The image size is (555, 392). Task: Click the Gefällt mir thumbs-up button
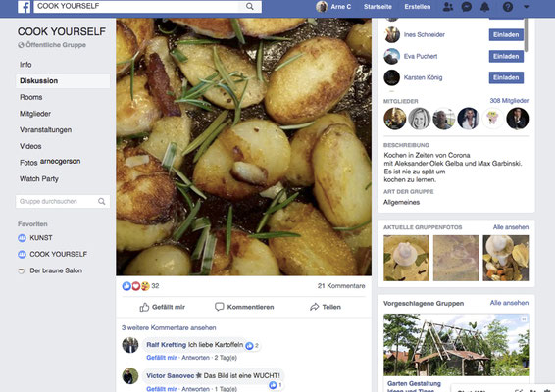click(163, 307)
